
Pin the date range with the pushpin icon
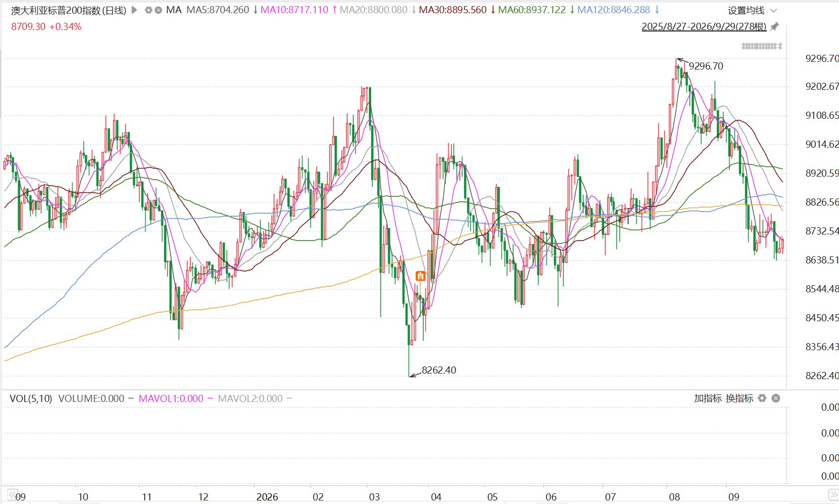tap(775, 26)
